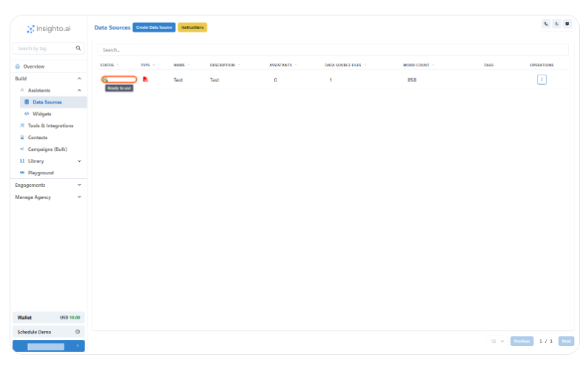
Task: Sort by the Word Count column
Action: click(x=419, y=65)
